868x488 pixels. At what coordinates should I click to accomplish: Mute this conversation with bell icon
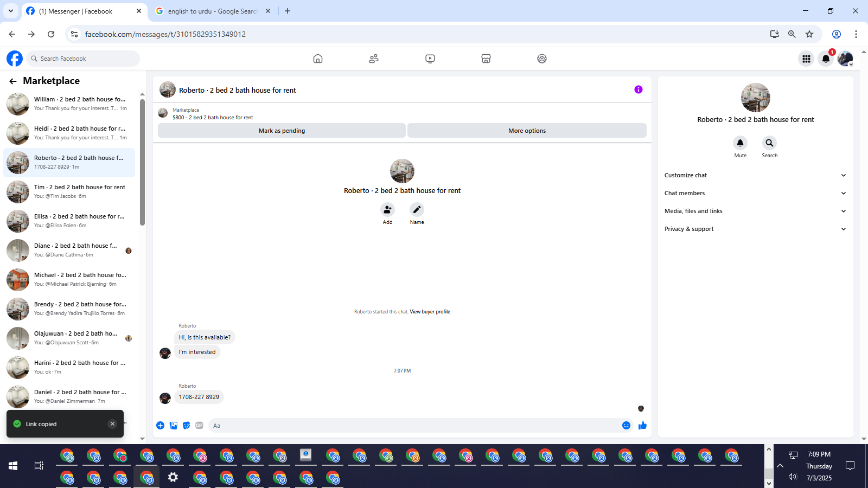point(740,143)
